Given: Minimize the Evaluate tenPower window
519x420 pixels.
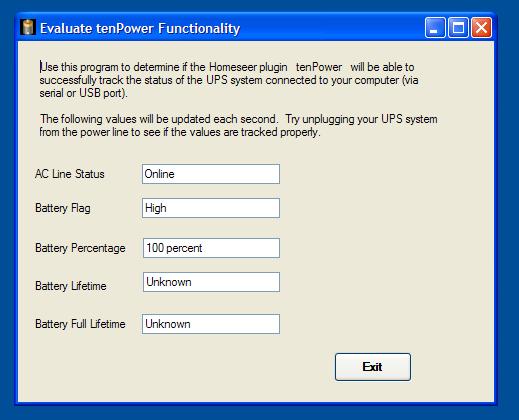Looking at the screenshot, I should pyautogui.click(x=435, y=27).
